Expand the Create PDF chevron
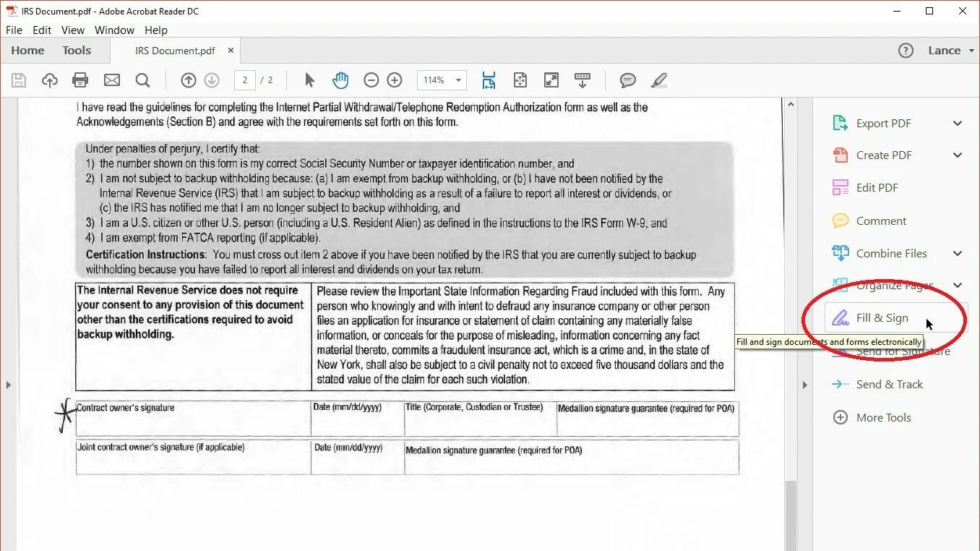The width and height of the screenshot is (980, 551). (958, 155)
